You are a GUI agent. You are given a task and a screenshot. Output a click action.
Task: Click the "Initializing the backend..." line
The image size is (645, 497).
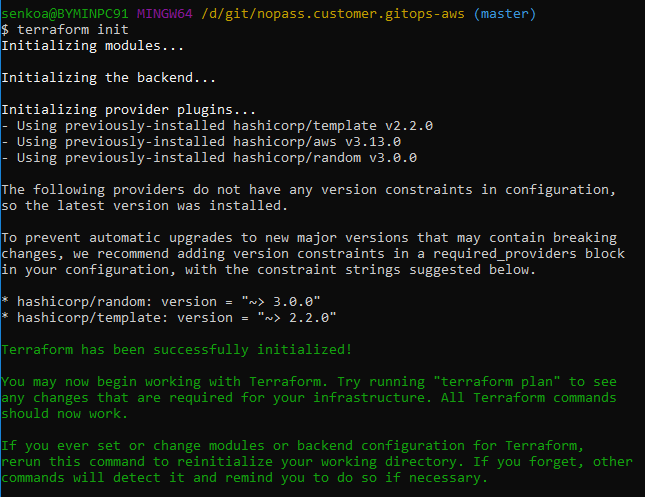(x=110, y=78)
